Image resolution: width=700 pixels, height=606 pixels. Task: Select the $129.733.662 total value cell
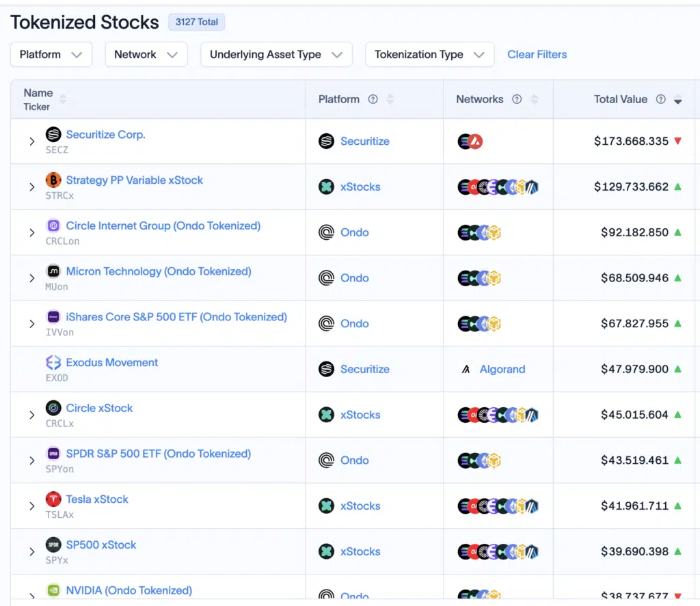tap(631, 187)
